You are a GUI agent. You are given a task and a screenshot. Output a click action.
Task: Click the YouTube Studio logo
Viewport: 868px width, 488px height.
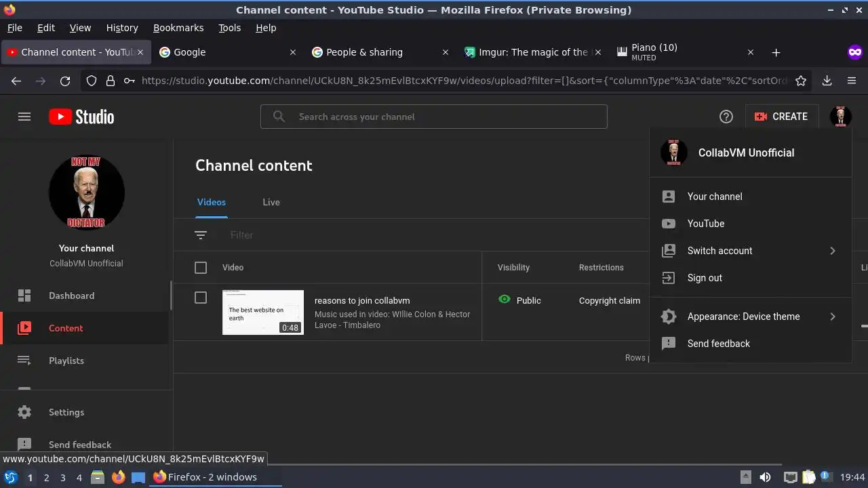[81, 117]
